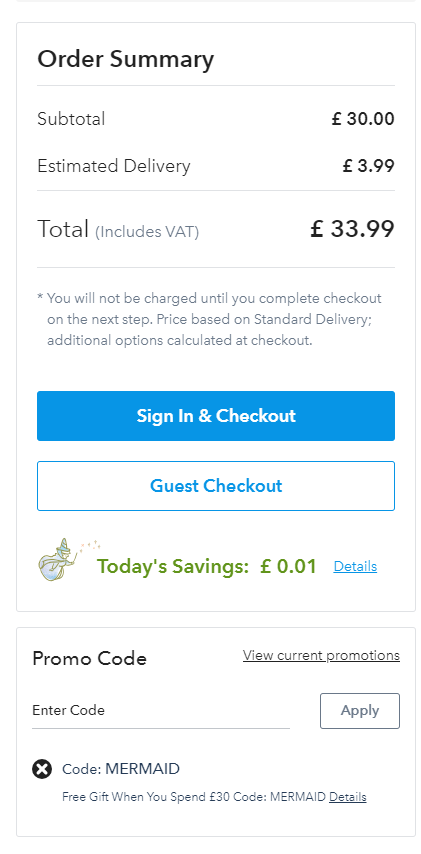Click the Code: MERMAID label
The width and height of the screenshot is (421, 854).
coord(121,769)
